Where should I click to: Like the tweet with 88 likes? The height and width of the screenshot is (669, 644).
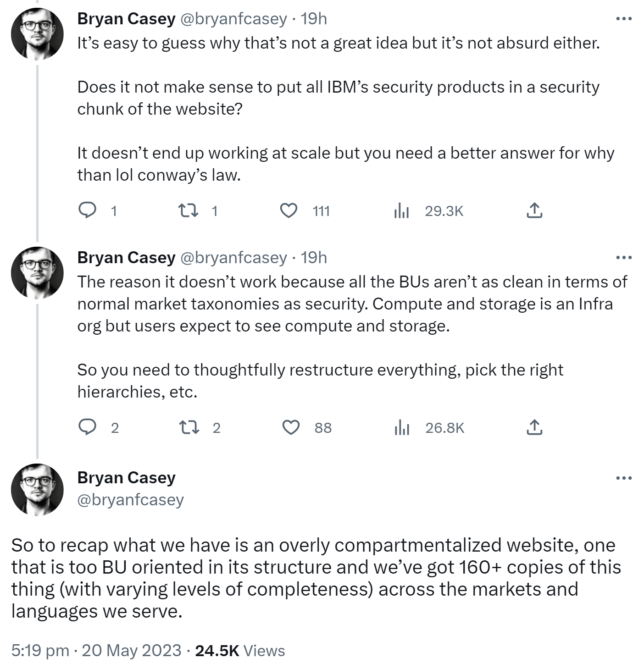[290, 427]
